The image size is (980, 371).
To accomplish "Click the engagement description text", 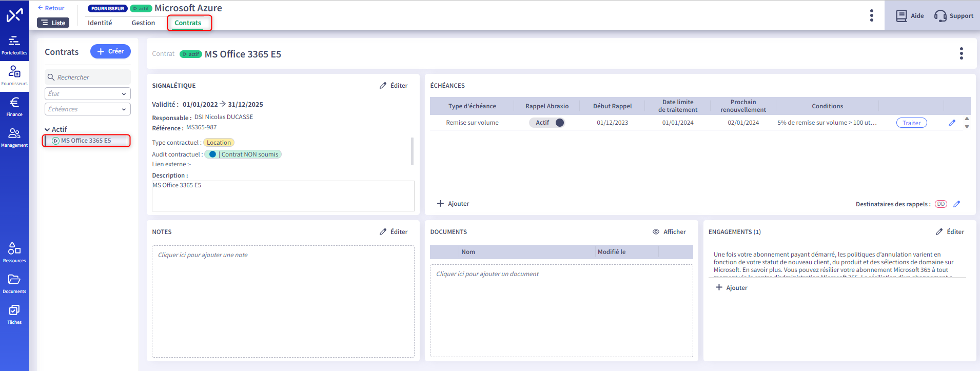I will [x=834, y=265].
